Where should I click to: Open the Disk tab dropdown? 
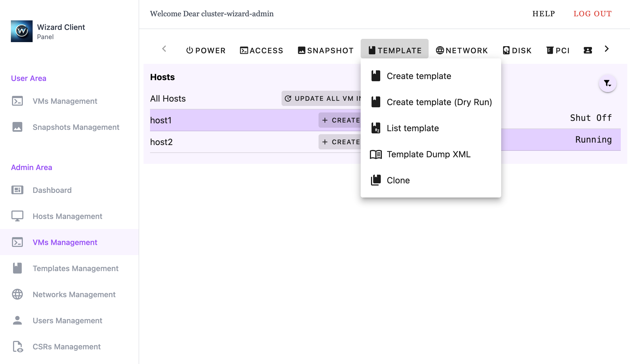[517, 50]
